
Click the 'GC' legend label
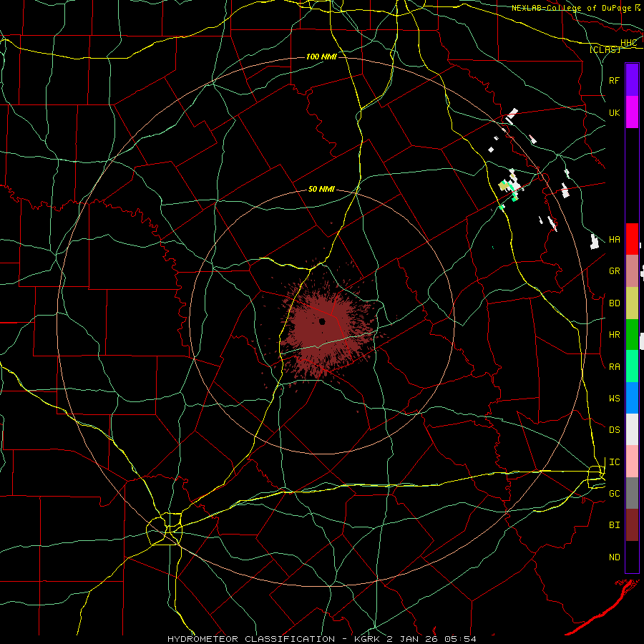coord(614,494)
